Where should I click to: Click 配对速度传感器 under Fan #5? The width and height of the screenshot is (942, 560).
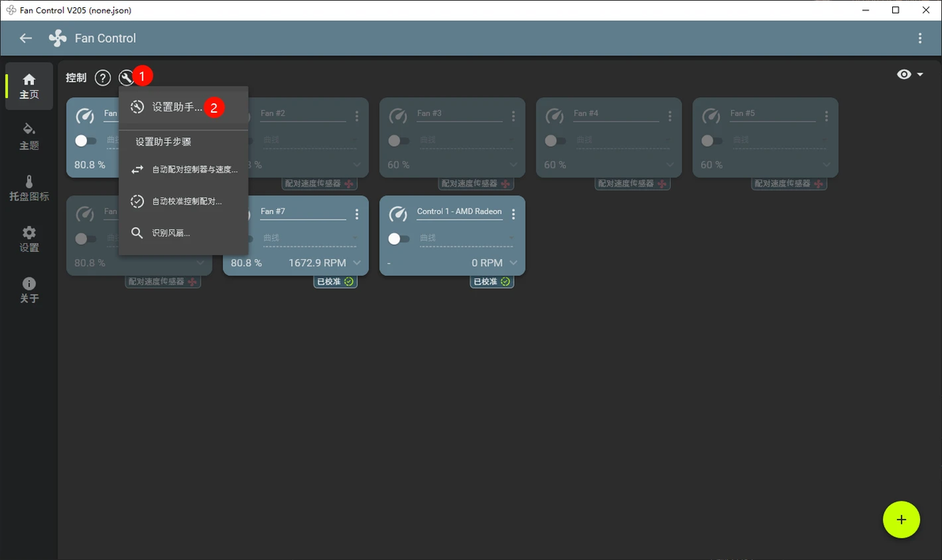(x=789, y=184)
